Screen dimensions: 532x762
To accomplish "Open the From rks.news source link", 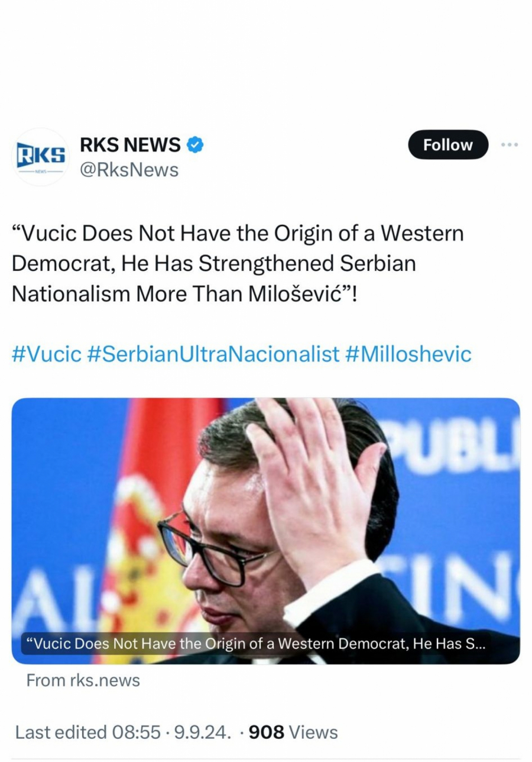I will pyautogui.click(x=82, y=680).
